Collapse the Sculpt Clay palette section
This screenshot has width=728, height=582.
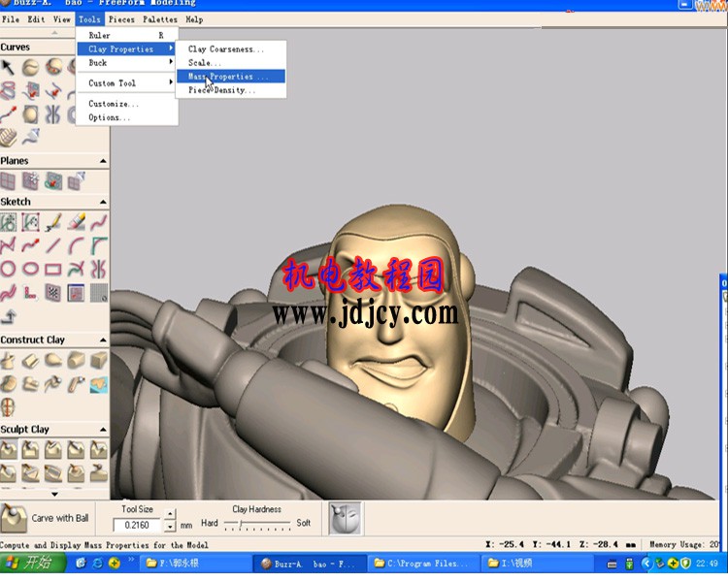pos(103,430)
